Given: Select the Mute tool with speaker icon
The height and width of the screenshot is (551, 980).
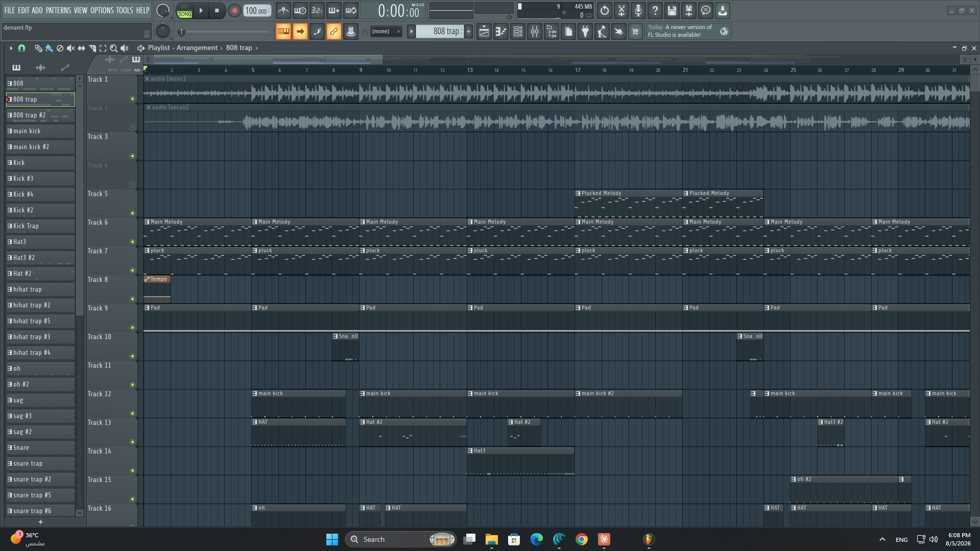Looking at the screenshot, I should click(70, 48).
